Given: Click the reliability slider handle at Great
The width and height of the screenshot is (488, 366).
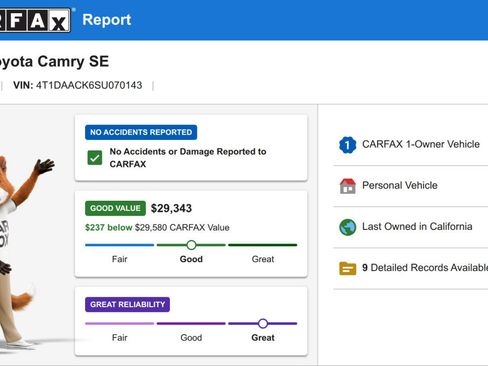Looking at the screenshot, I should [263, 323].
